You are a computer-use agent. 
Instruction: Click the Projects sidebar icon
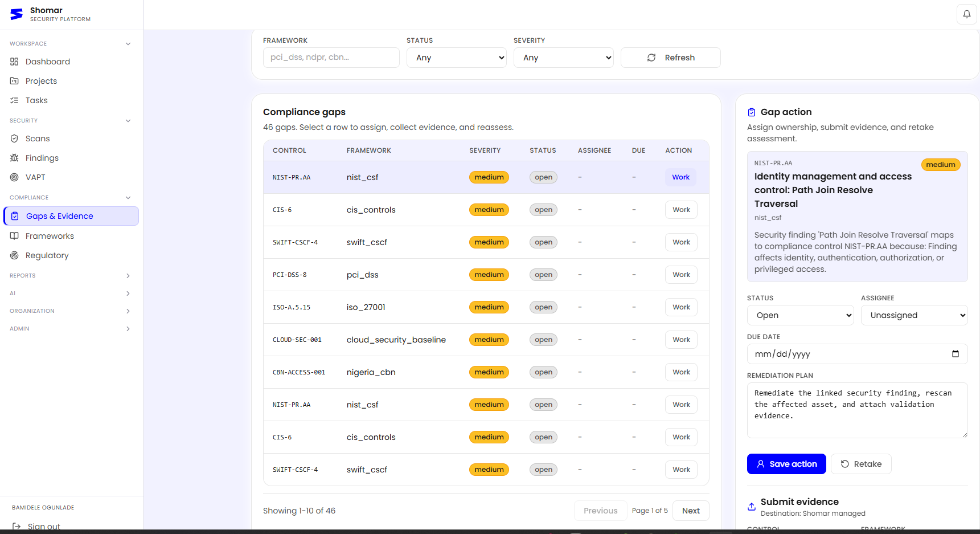(14, 81)
